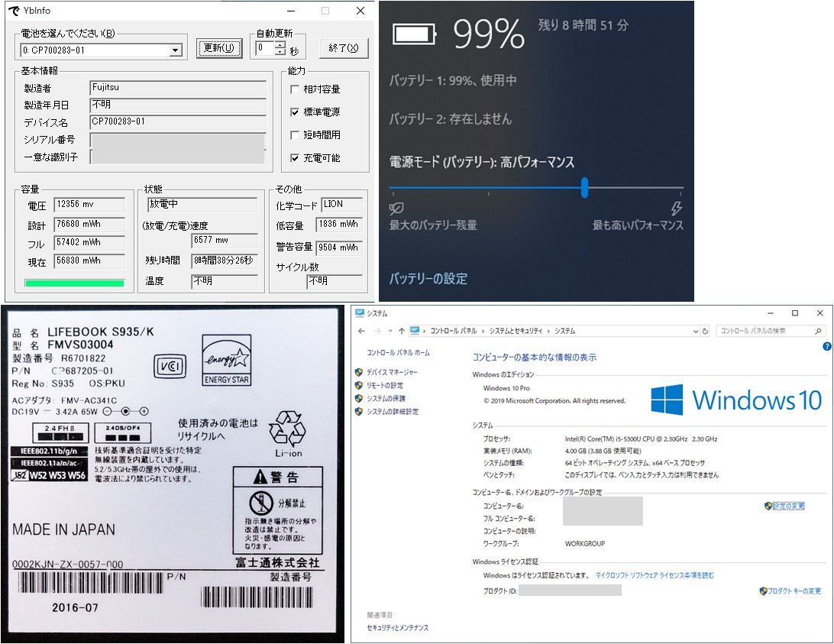Click the 製造者 field showing Fujitsu

178,88
